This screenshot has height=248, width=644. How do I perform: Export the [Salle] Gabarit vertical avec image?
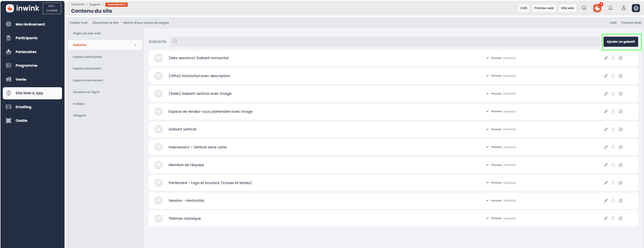point(613,94)
